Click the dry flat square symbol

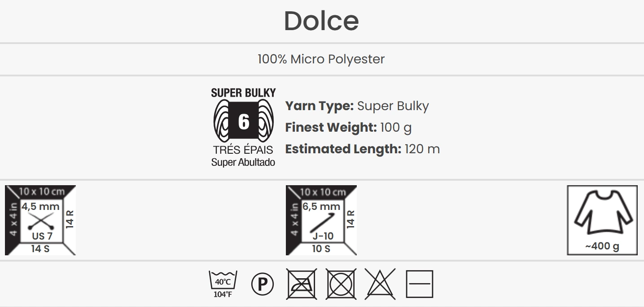(420, 284)
